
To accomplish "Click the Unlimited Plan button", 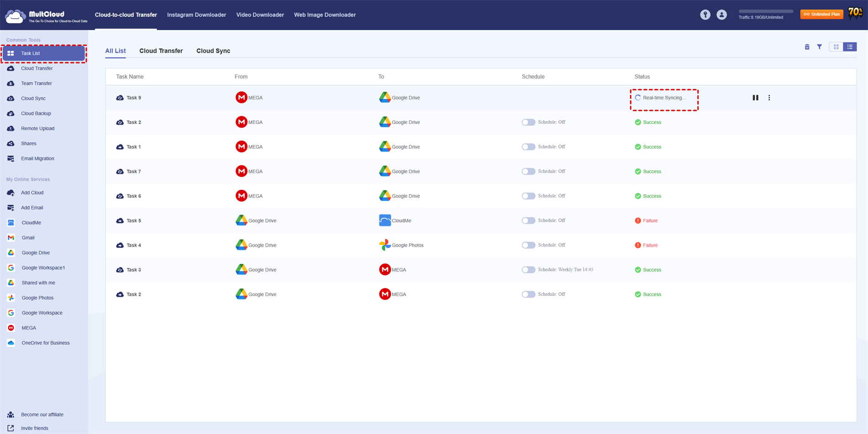I will (x=821, y=14).
